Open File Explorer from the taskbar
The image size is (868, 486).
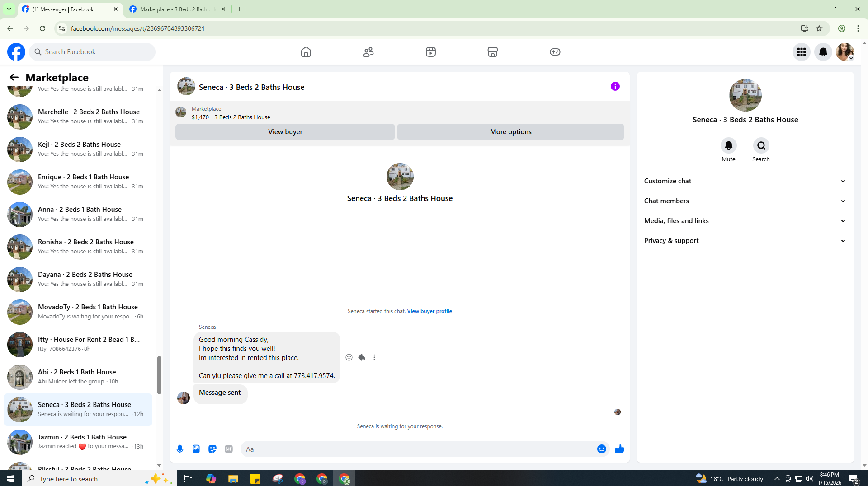(x=233, y=479)
